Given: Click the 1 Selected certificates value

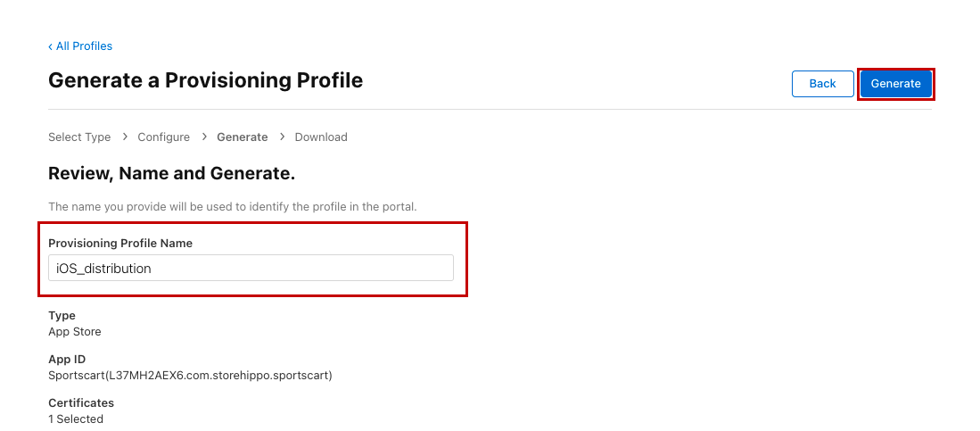Looking at the screenshot, I should tap(76, 419).
